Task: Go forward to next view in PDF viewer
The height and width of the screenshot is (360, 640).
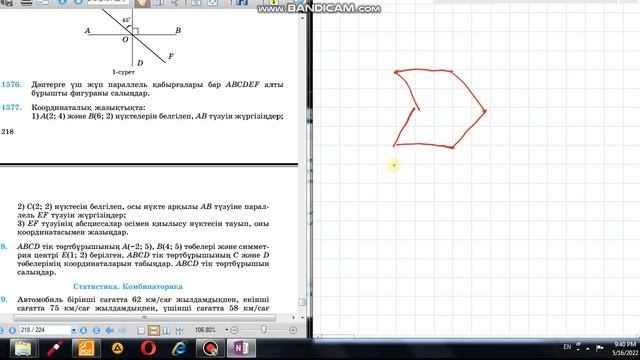Action: [122, 330]
